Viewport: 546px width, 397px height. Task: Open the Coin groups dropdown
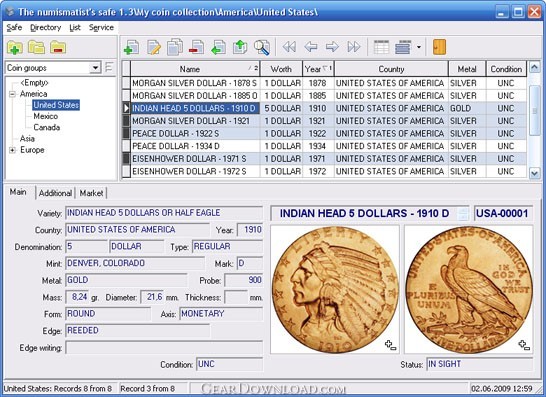[95, 68]
